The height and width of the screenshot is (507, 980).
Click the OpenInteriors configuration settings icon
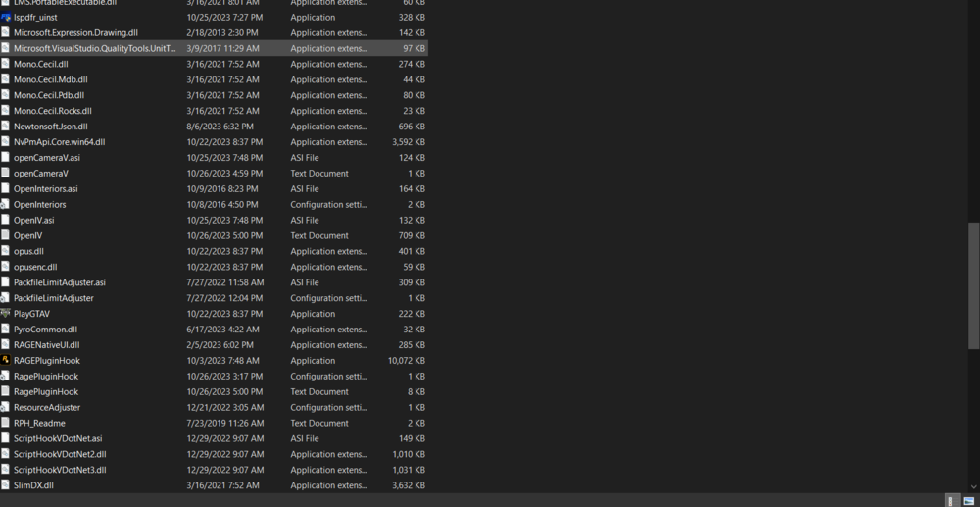click(x=6, y=204)
